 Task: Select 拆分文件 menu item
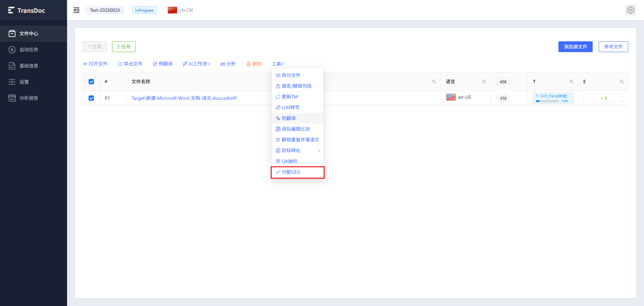tap(298, 75)
